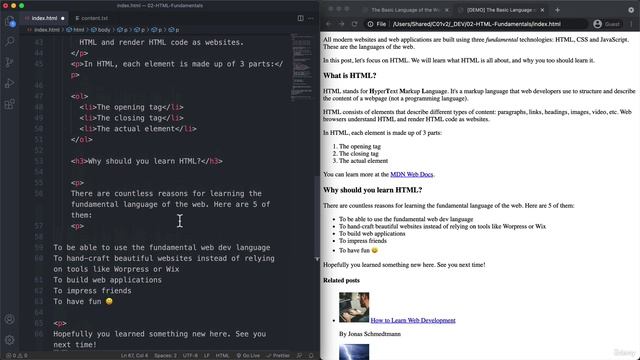Open the browser three-dot menu

tap(631, 24)
